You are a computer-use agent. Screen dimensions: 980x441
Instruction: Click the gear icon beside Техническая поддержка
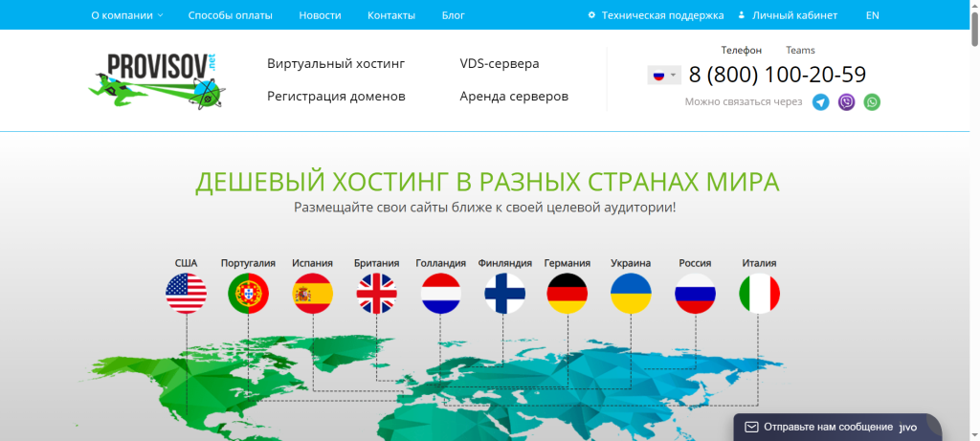591,15
